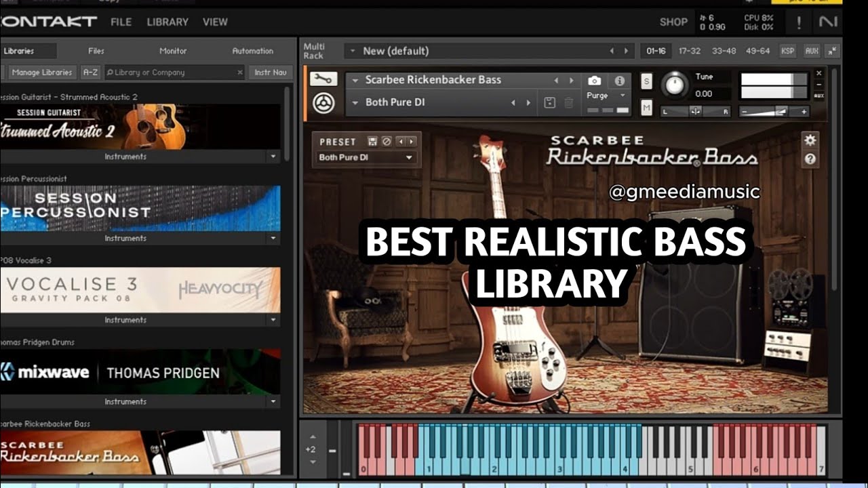Open the LIBRARY menu
The width and height of the screenshot is (868, 488).
[167, 22]
